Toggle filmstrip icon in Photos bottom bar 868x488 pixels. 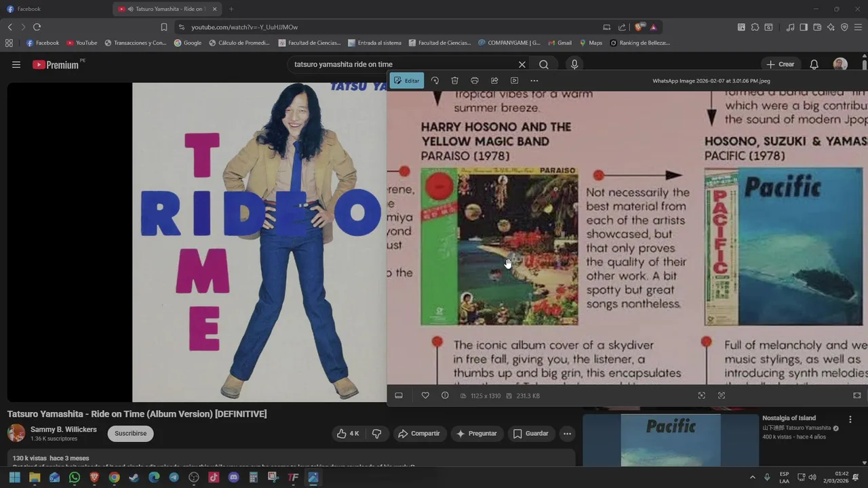coord(399,396)
